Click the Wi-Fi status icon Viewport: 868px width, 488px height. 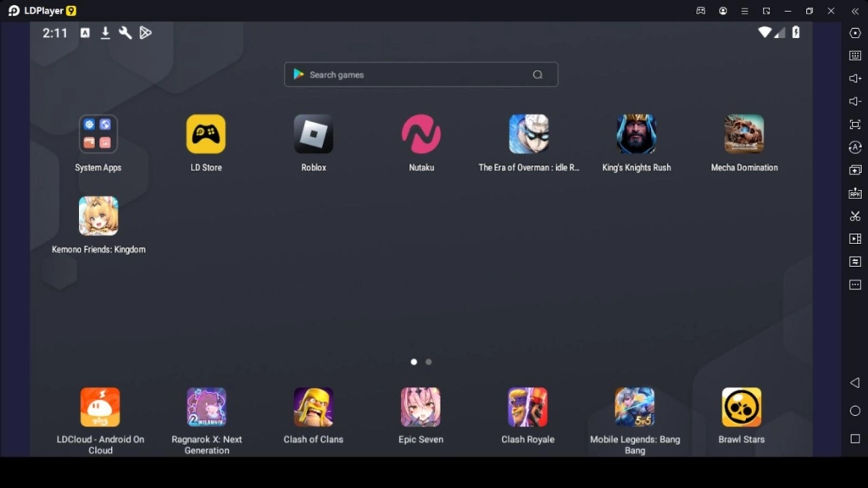[765, 32]
